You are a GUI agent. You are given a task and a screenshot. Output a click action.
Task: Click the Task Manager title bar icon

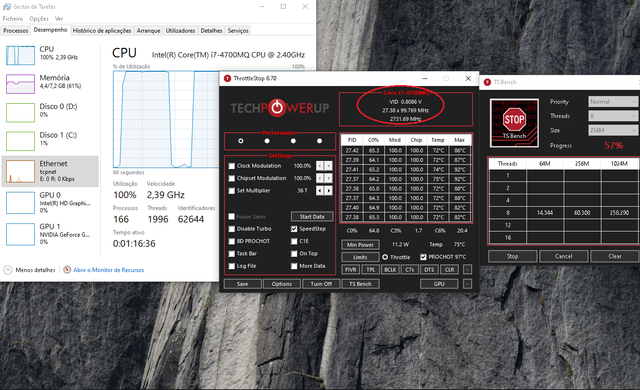(7, 7)
